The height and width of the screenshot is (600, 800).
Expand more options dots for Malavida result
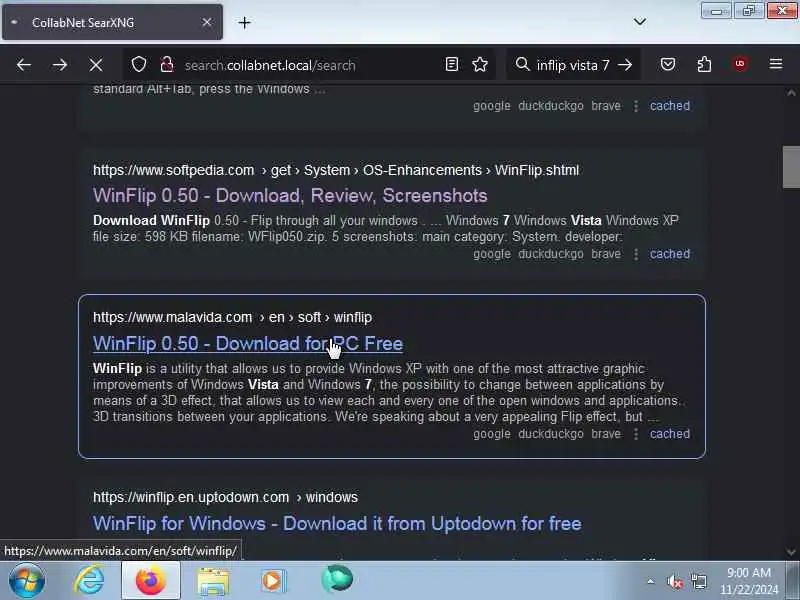[636, 434]
